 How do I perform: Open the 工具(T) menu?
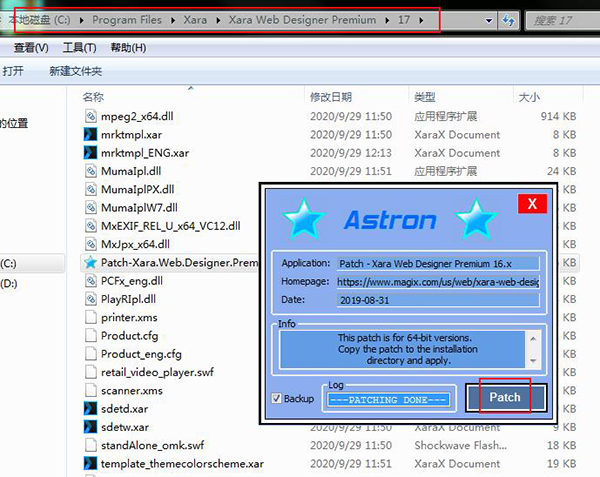tap(79, 48)
